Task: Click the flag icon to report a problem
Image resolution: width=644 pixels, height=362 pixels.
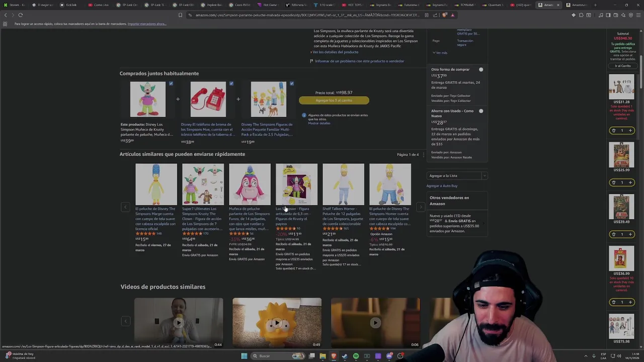Action: [x=311, y=61]
